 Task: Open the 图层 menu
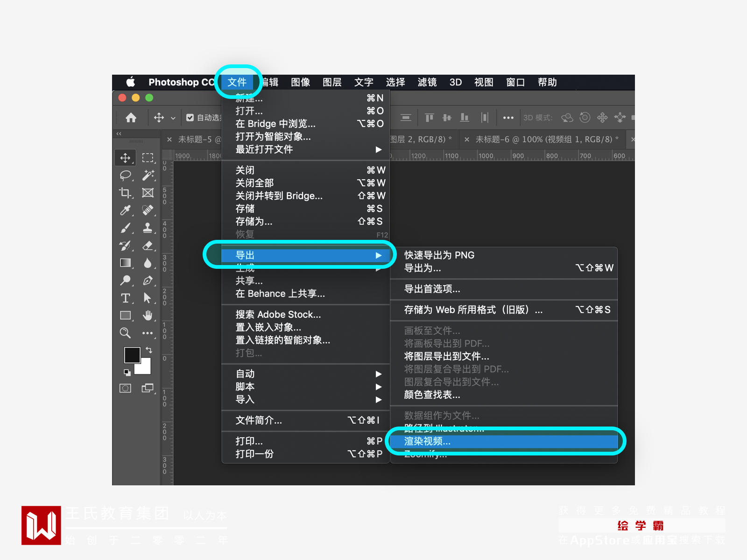(x=332, y=82)
